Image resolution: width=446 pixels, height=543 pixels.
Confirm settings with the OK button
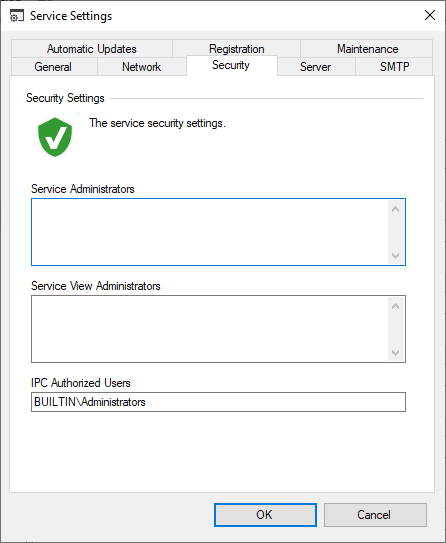[x=265, y=515]
